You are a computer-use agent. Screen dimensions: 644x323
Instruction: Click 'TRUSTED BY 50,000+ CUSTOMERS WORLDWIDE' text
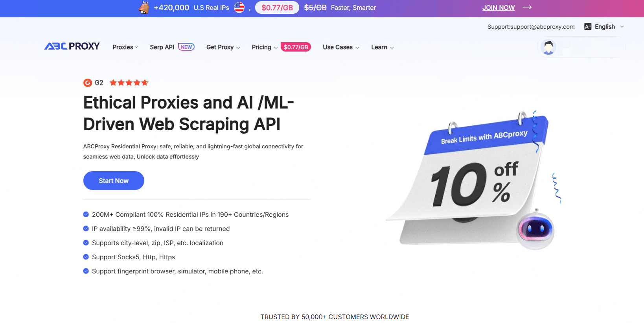pyautogui.click(x=335, y=317)
